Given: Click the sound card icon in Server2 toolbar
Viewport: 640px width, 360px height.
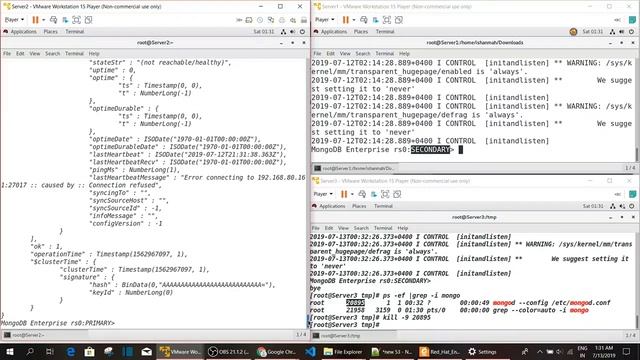Looking at the screenshot, I should (293, 20).
